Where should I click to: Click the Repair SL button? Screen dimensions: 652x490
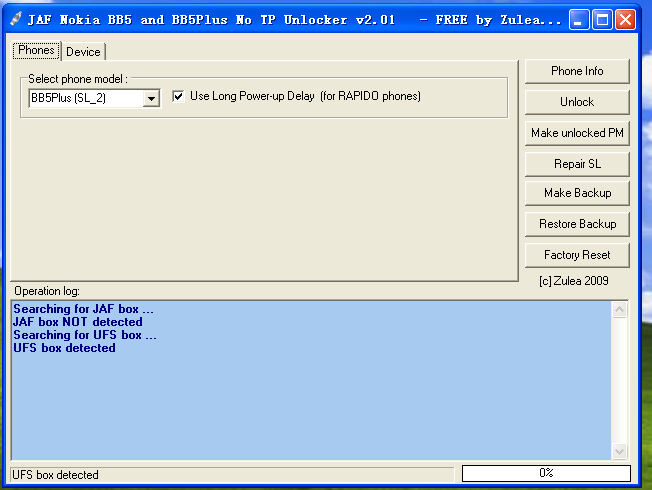coord(577,164)
